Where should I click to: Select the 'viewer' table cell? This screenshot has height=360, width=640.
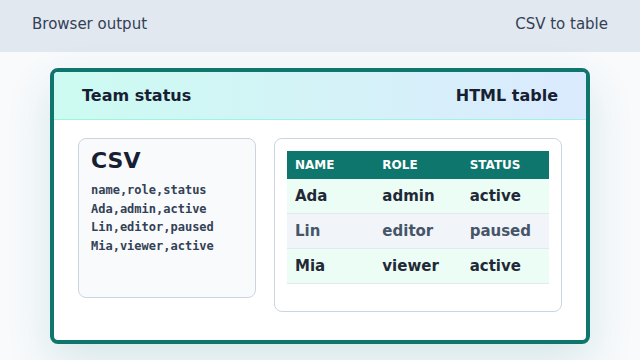(x=418, y=266)
